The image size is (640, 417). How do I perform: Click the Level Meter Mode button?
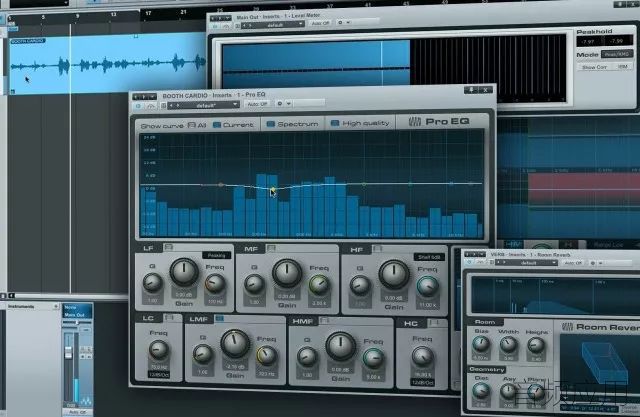coord(617,54)
